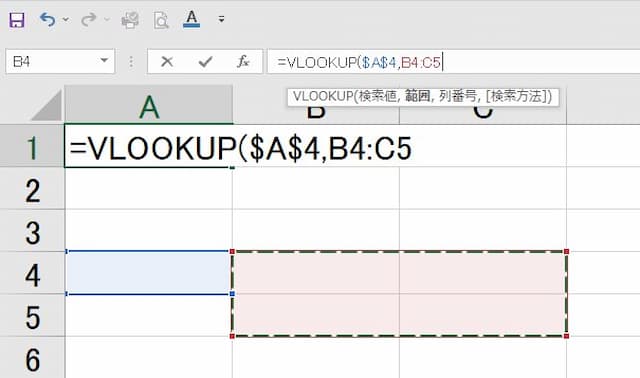Click 範囲 argument in the function tooltip
Image resolution: width=640 pixels, height=378 pixels.
(418, 96)
